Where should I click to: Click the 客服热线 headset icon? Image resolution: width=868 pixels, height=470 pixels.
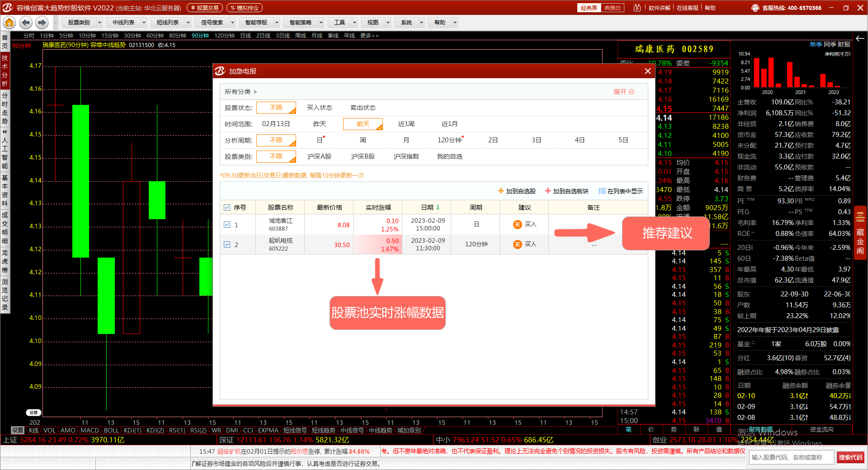[755, 8]
